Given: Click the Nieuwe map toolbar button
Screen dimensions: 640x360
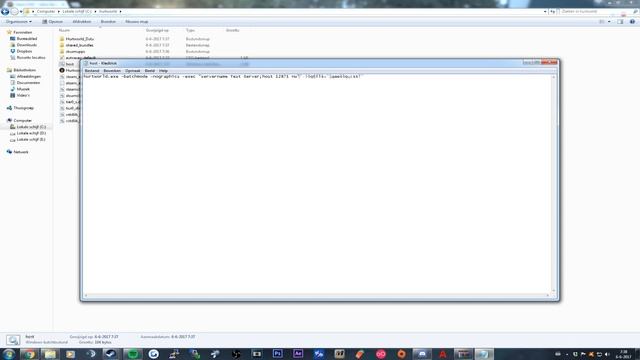Looking at the screenshot, I should (x=137, y=22).
